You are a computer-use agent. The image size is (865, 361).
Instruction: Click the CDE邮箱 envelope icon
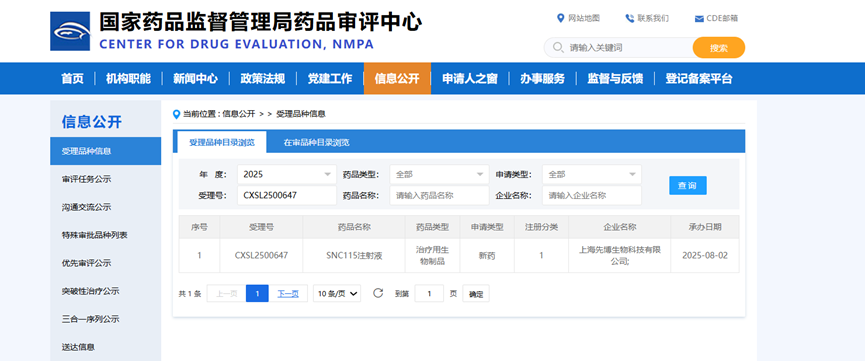[699, 19]
